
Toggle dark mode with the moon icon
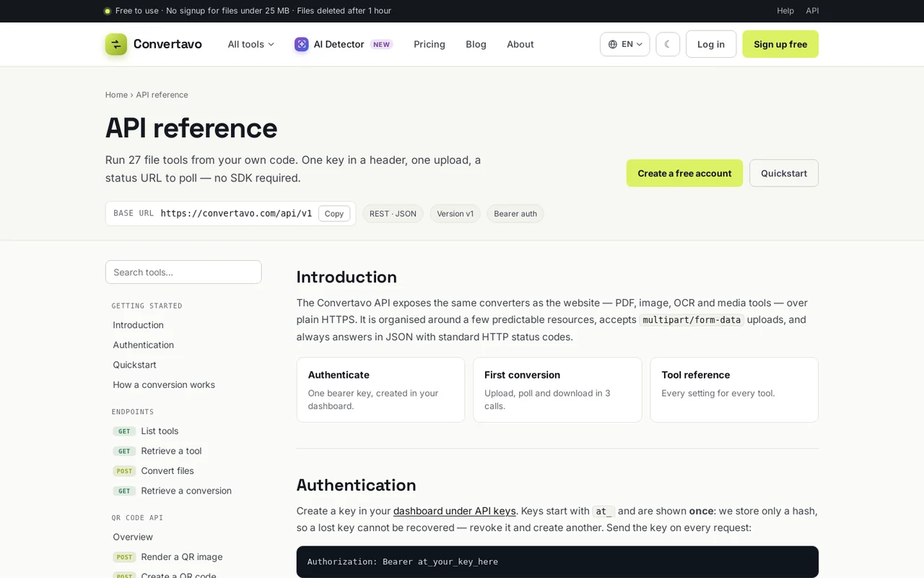tap(668, 44)
